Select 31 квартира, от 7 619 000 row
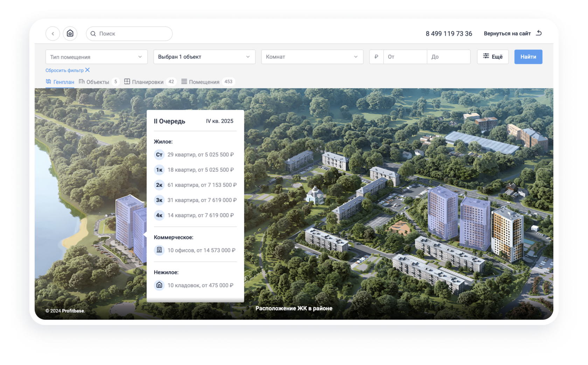Image resolution: width=588 pixels, height=365 pixels. point(195,200)
